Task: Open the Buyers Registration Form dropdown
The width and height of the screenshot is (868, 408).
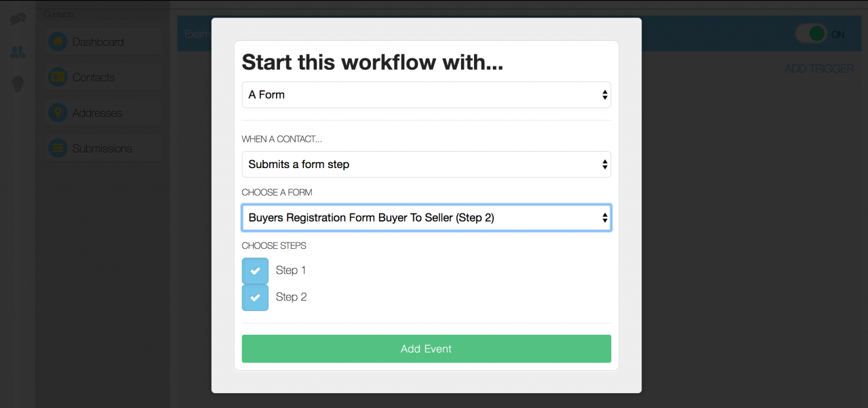Action: pyautogui.click(x=426, y=218)
